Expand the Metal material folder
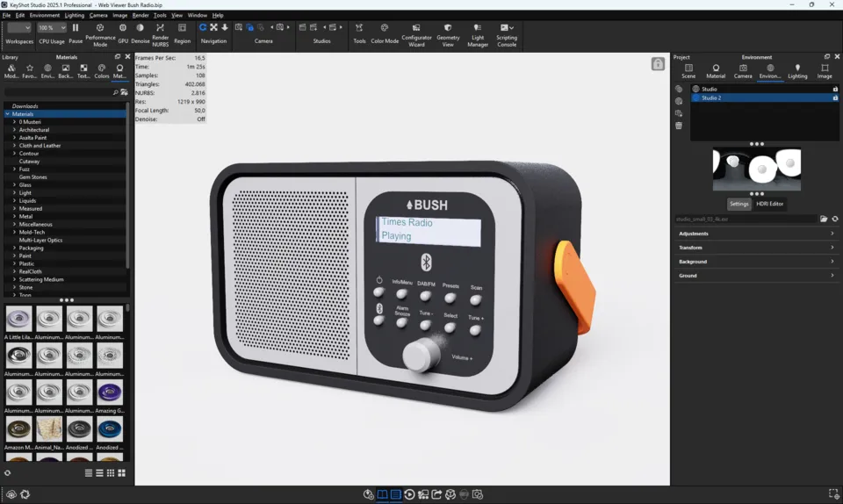This screenshot has width=843, height=504. pyautogui.click(x=15, y=217)
